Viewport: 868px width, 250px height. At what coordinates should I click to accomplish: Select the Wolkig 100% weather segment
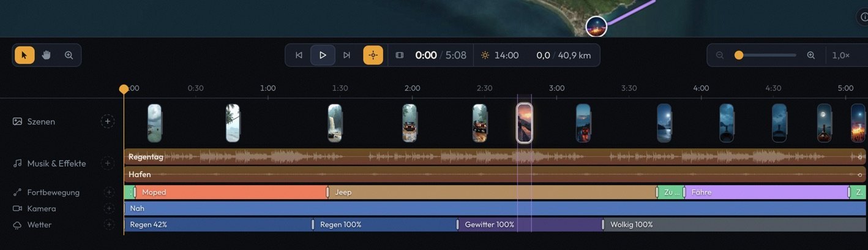point(735,225)
